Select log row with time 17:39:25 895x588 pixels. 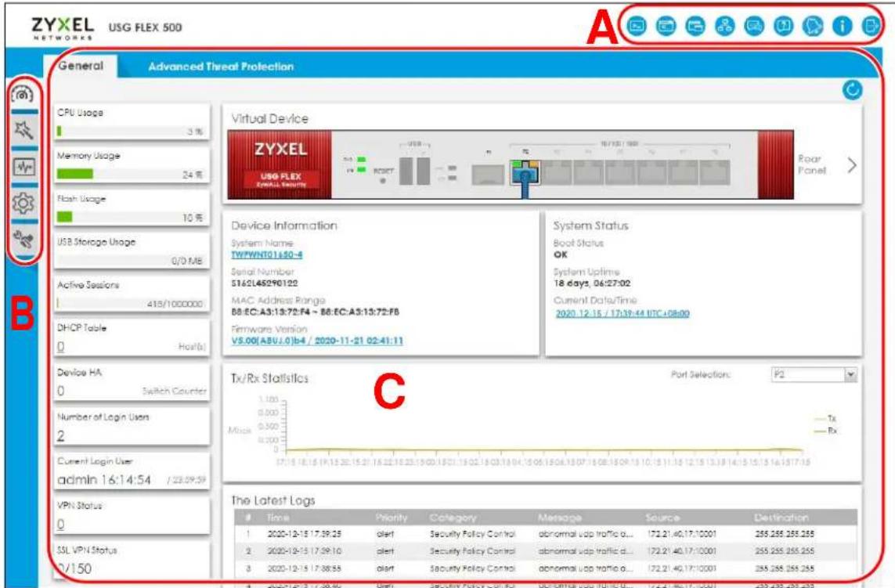point(546,534)
